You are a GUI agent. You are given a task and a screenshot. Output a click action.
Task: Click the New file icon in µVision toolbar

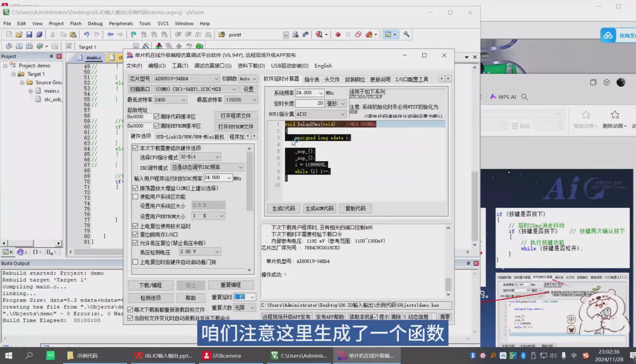(x=9, y=35)
